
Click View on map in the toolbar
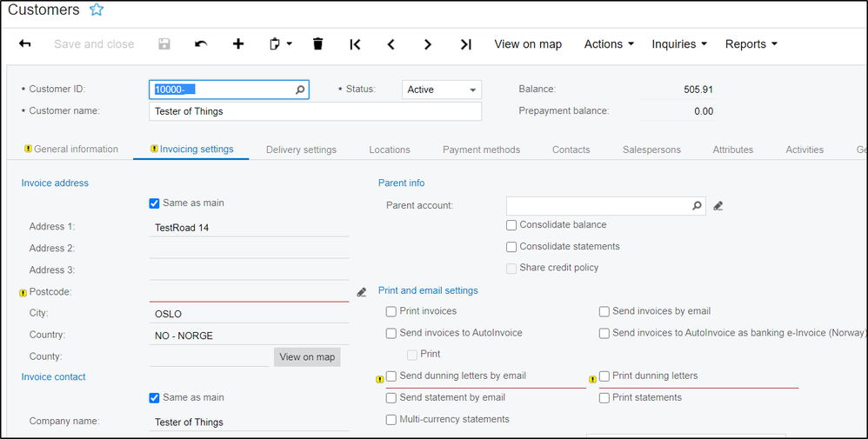point(528,44)
